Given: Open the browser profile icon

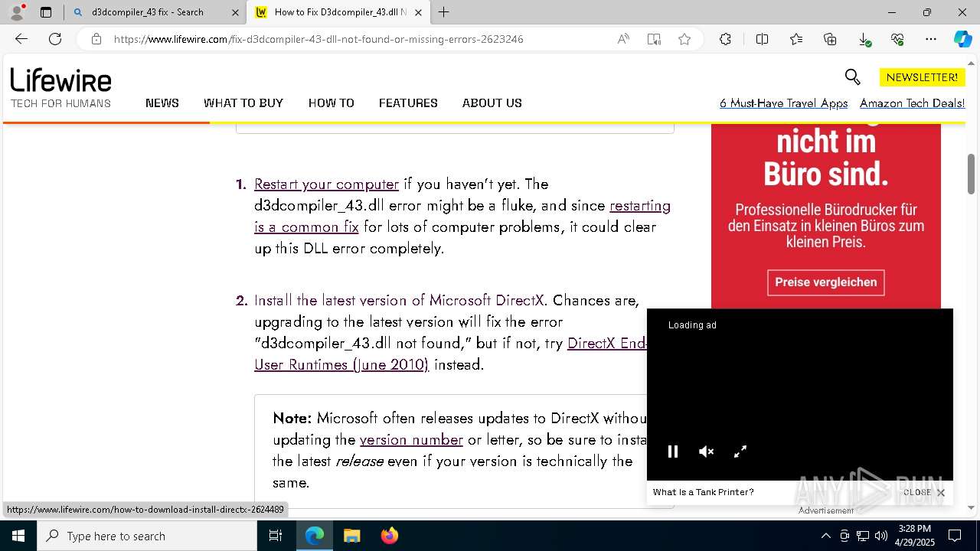Looking at the screenshot, I should (17, 12).
